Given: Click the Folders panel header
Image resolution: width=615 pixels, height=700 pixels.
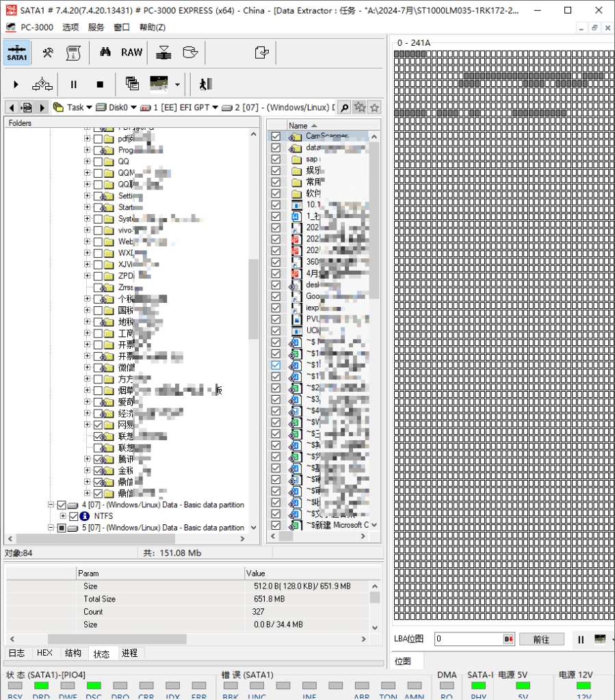Looking at the screenshot, I should [x=132, y=123].
